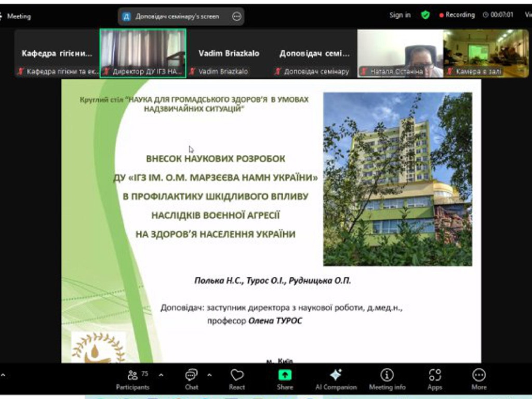Click the 75 participants count
Image resolution: width=532 pixels, height=399 pixels.
(145, 374)
